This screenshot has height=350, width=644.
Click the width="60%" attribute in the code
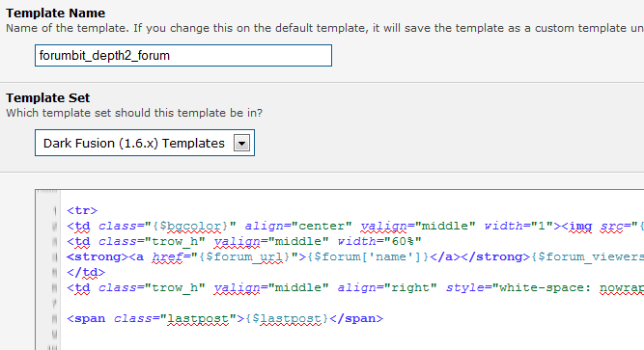[x=379, y=241]
